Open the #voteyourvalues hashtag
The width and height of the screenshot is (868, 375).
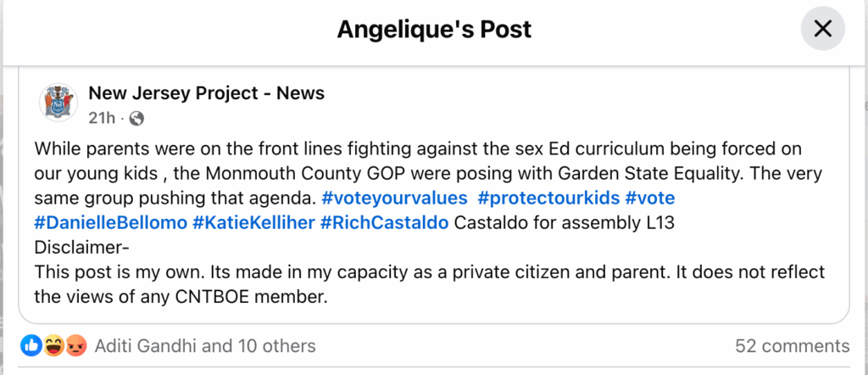[394, 198]
